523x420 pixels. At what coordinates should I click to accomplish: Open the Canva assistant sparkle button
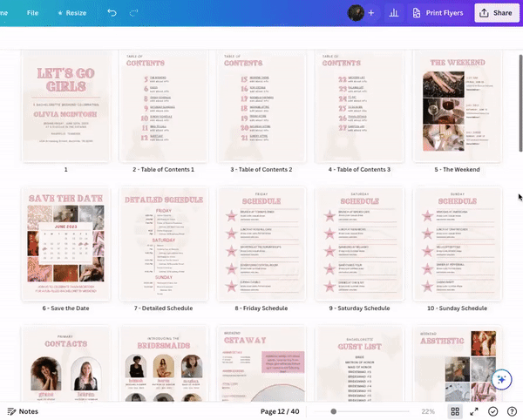[x=501, y=379]
